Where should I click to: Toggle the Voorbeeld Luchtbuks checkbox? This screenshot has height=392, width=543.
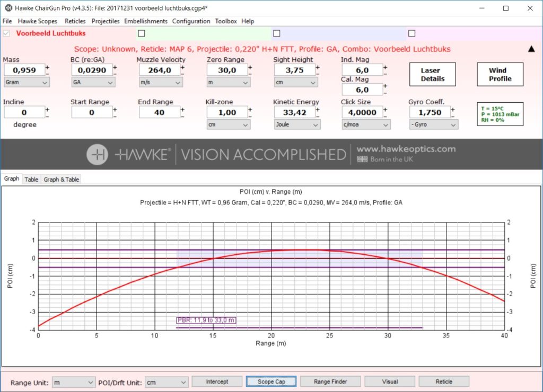pyautogui.click(x=7, y=33)
